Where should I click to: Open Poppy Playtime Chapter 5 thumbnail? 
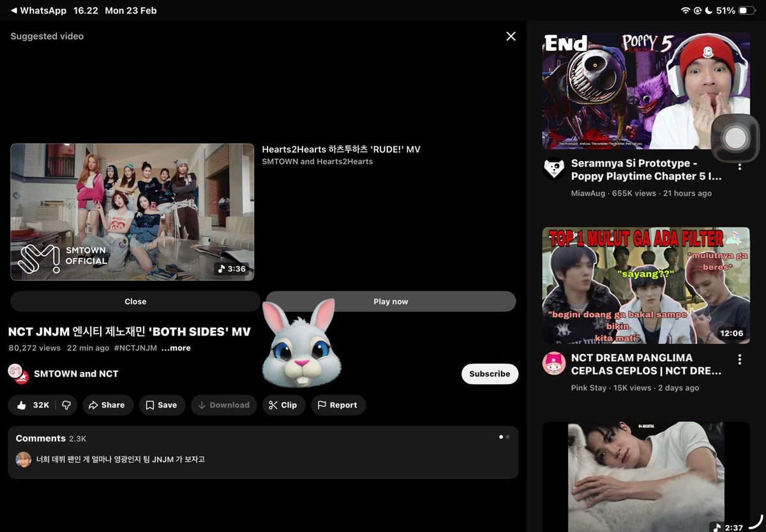pyautogui.click(x=646, y=91)
